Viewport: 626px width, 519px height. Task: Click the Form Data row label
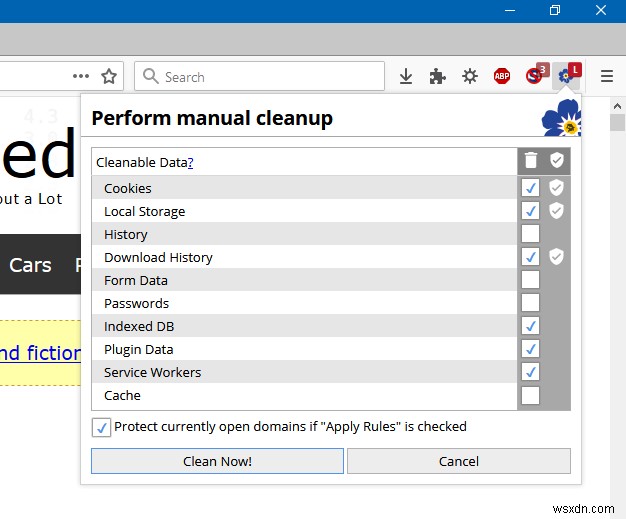[136, 281]
